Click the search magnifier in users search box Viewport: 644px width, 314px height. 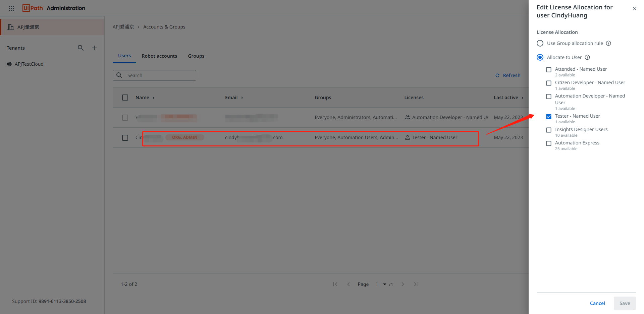pyautogui.click(x=119, y=75)
